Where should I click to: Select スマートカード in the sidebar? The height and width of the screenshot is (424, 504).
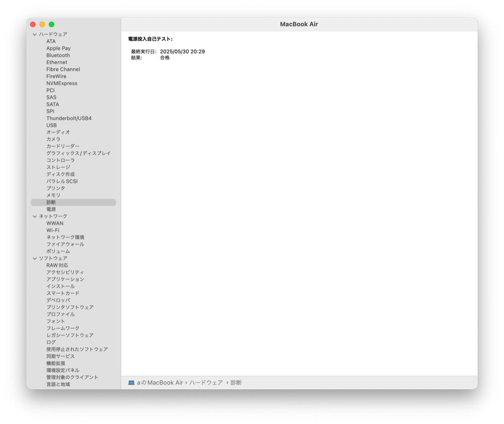pos(63,293)
